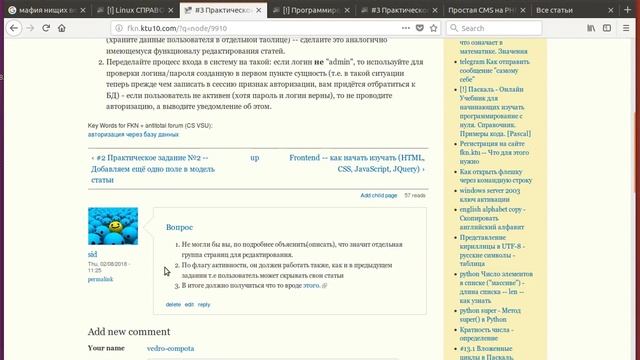Reply to the comment via 'reply' link
The height and width of the screenshot is (360, 640).
(x=204, y=304)
